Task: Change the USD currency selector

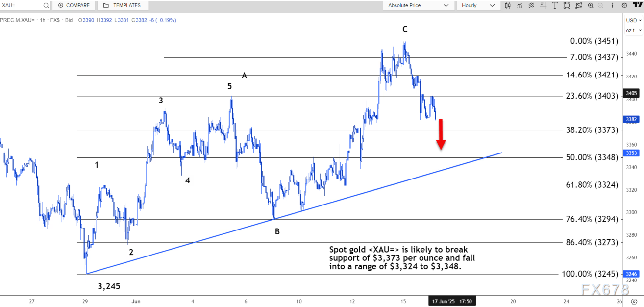Action: [633, 20]
